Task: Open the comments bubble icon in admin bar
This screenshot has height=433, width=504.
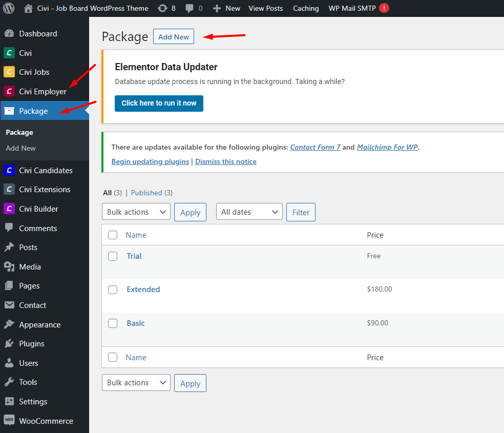Action: pyautogui.click(x=190, y=8)
